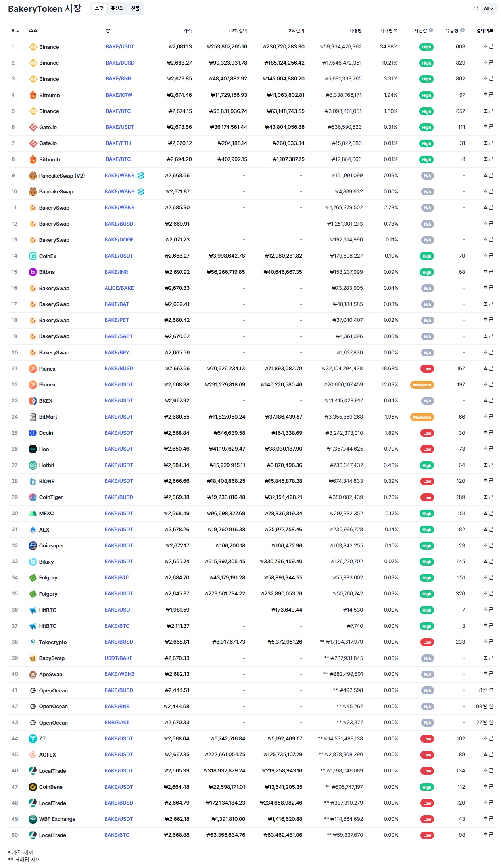Screen dimensions: 501x868
Task: Click the Binance logo in row 1
Action: coord(33,47)
